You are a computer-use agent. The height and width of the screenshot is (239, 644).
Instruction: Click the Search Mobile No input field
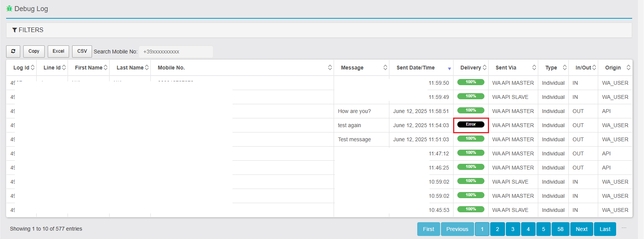coord(176,52)
